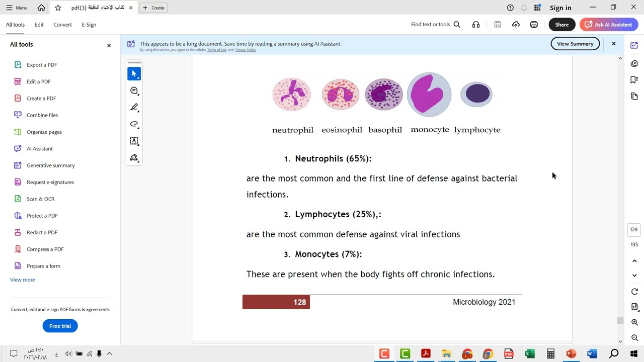Choose the freehand draw loop tool
The height and width of the screenshot is (362, 644).
point(134,124)
